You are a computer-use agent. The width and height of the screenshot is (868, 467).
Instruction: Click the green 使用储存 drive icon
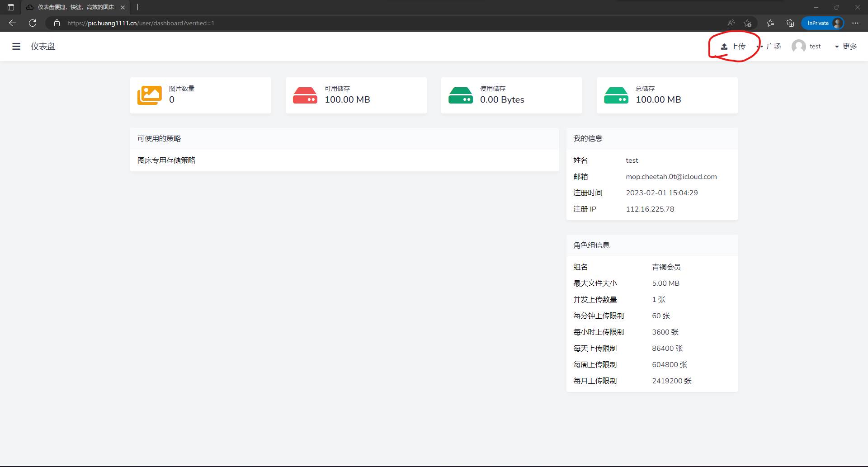click(x=461, y=95)
